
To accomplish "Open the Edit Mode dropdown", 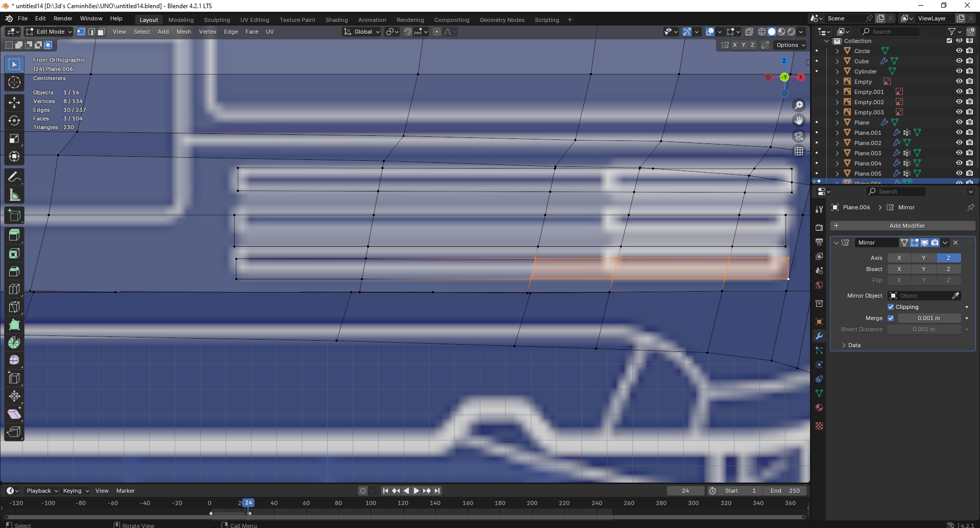I will click(48, 32).
